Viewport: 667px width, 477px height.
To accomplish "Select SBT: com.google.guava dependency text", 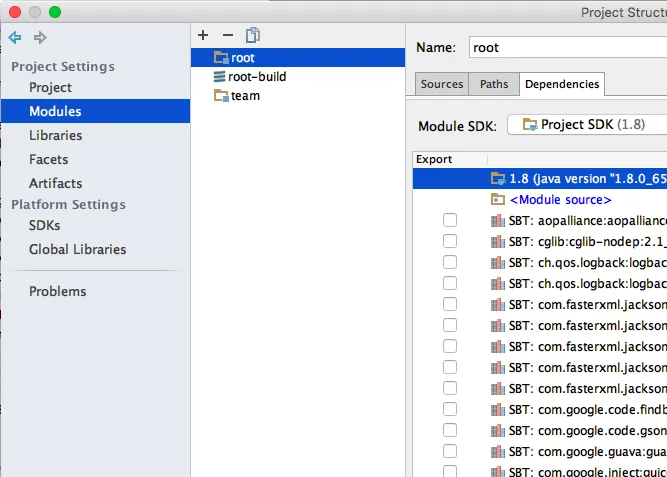I will coord(588,451).
